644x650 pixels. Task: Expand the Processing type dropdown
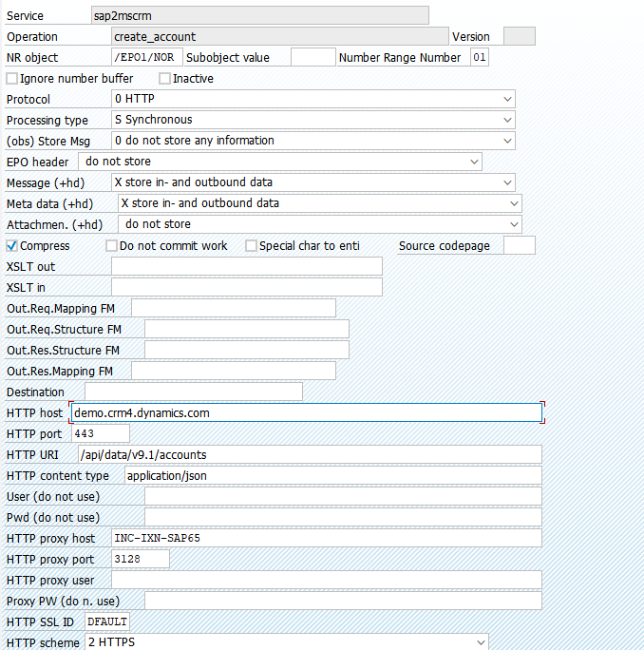point(313,120)
